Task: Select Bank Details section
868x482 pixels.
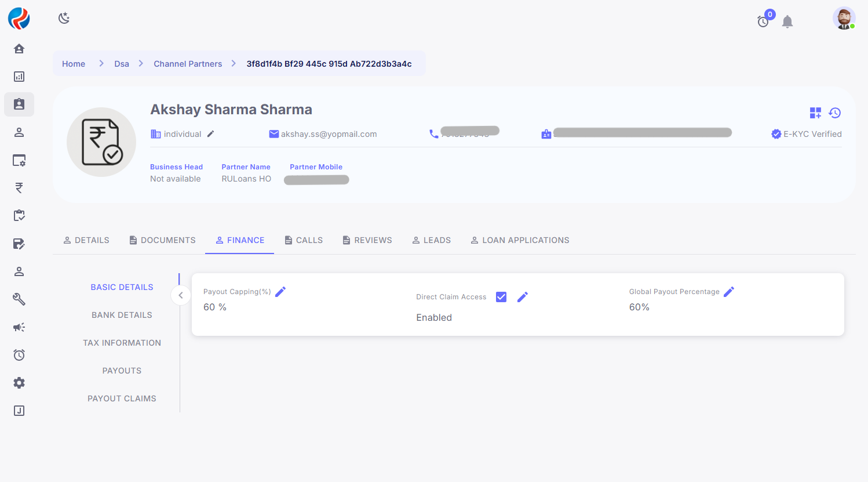Action: [122, 315]
